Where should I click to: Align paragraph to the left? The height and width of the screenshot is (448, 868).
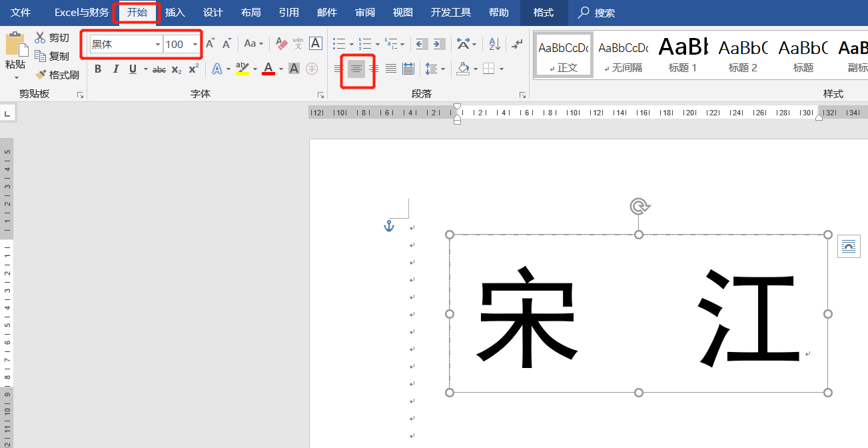(339, 69)
